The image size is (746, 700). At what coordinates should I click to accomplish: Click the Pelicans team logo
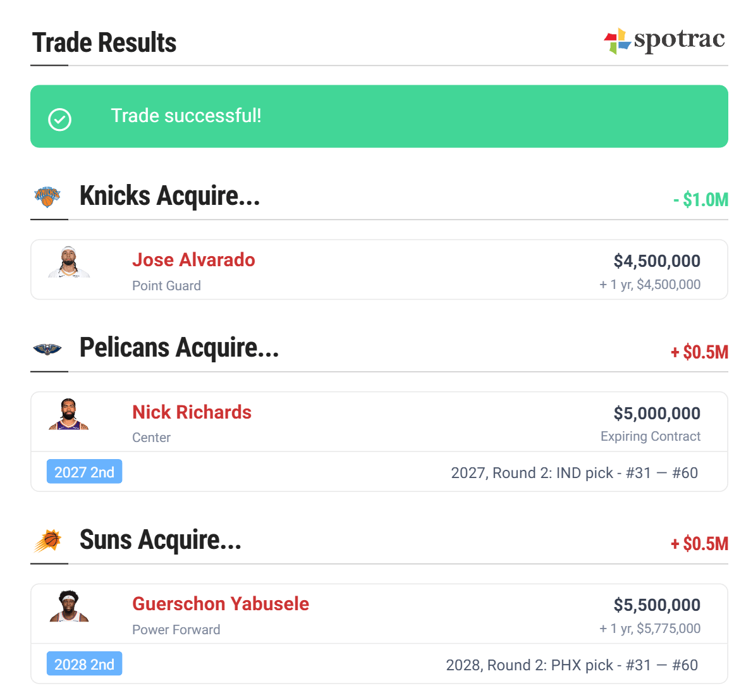47,349
